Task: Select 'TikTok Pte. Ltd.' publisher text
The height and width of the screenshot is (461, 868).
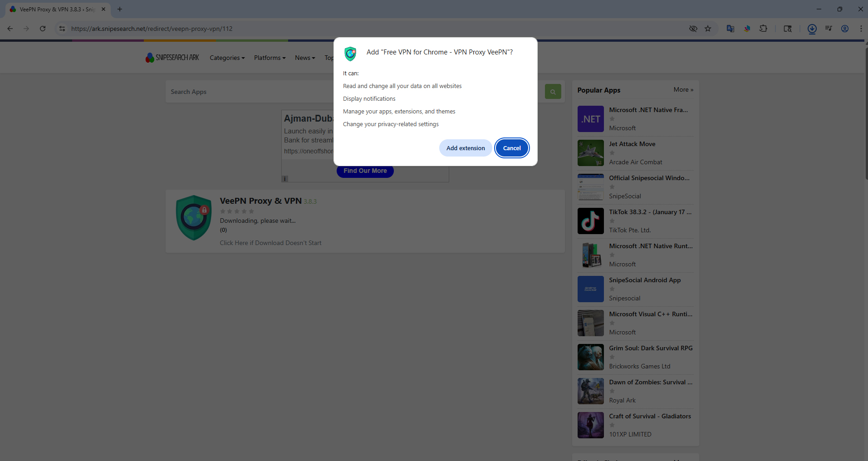Action: [x=630, y=230]
